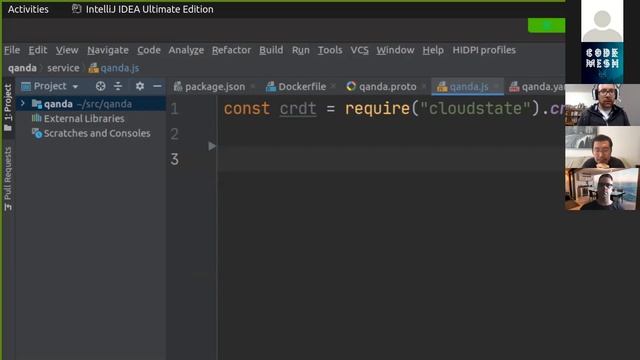The height and width of the screenshot is (360, 640).
Task: Open the View menu
Action: pos(67,50)
